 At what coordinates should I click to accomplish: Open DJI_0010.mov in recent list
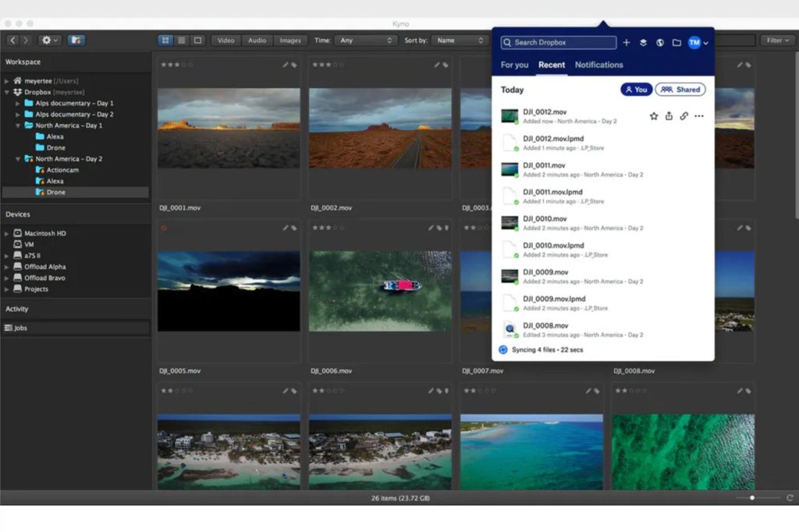point(603,223)
